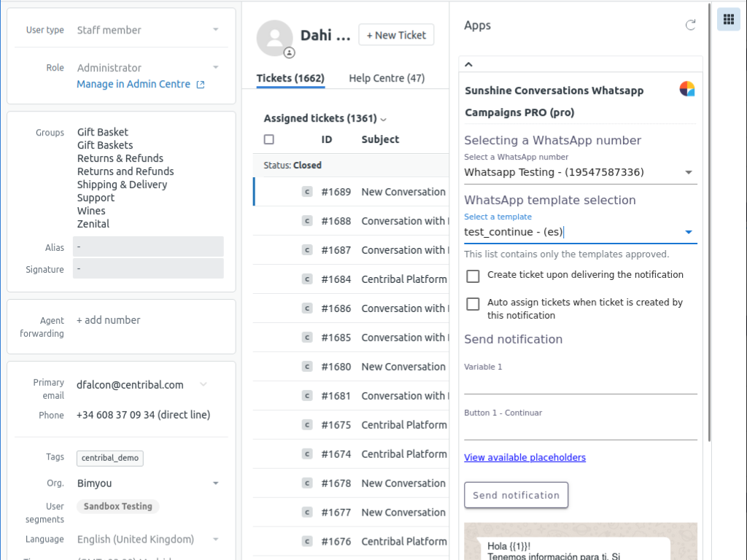The image size is (747, 560).
Task: Click the Alias input field
Action: click(x=148, y=247)
